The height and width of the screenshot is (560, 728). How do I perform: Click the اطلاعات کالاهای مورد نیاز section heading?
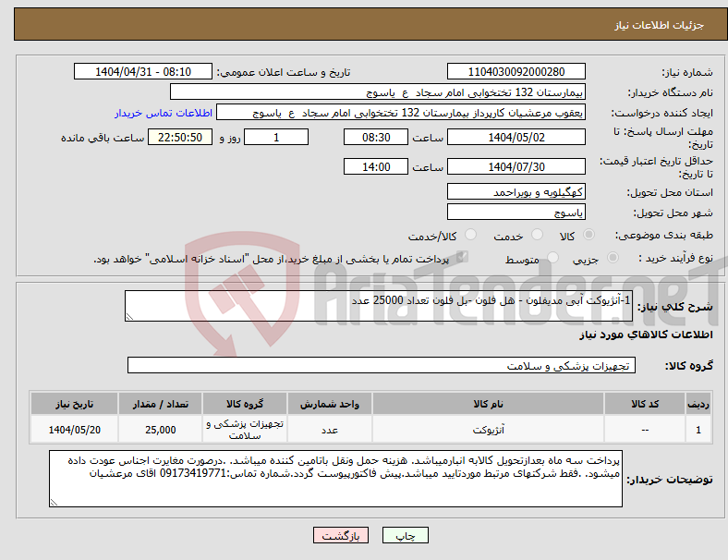click(x=646, y=335)
